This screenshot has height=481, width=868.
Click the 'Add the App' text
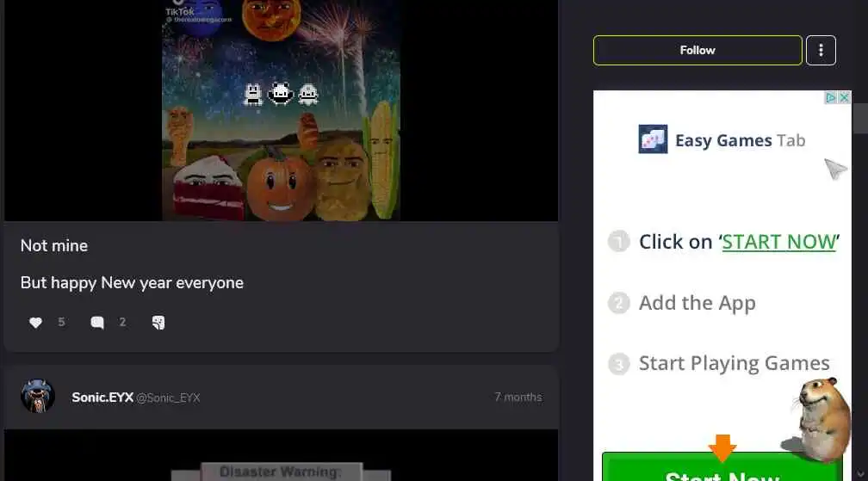pyautogui.click(x=697, y=303)
